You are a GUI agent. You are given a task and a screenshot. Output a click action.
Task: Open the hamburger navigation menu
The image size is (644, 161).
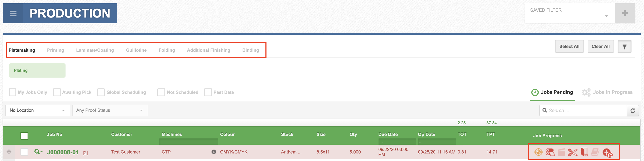tap(13, 13)
